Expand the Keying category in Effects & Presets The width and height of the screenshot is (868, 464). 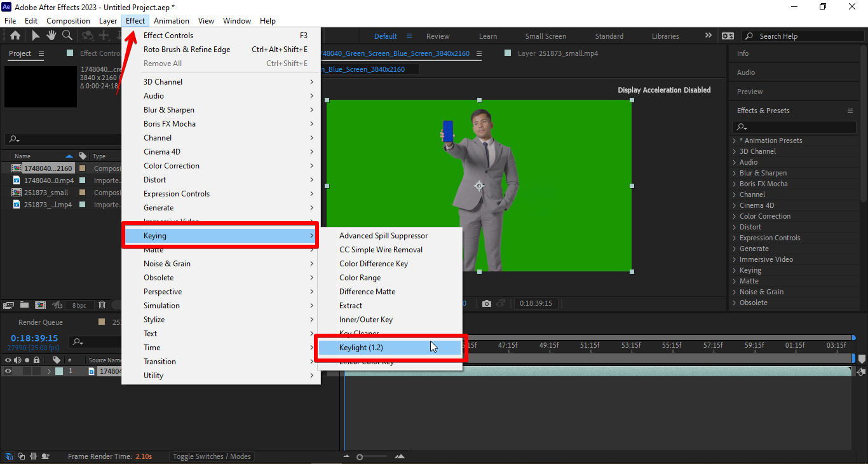(749, 270)
